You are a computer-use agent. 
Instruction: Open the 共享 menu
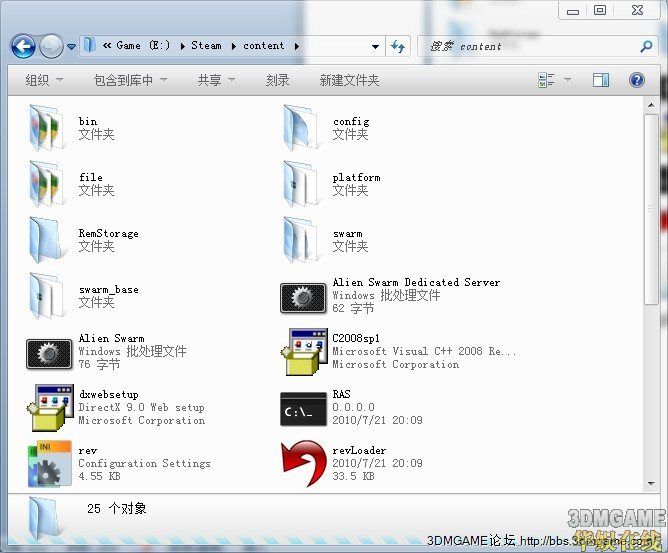pos(216,80)
